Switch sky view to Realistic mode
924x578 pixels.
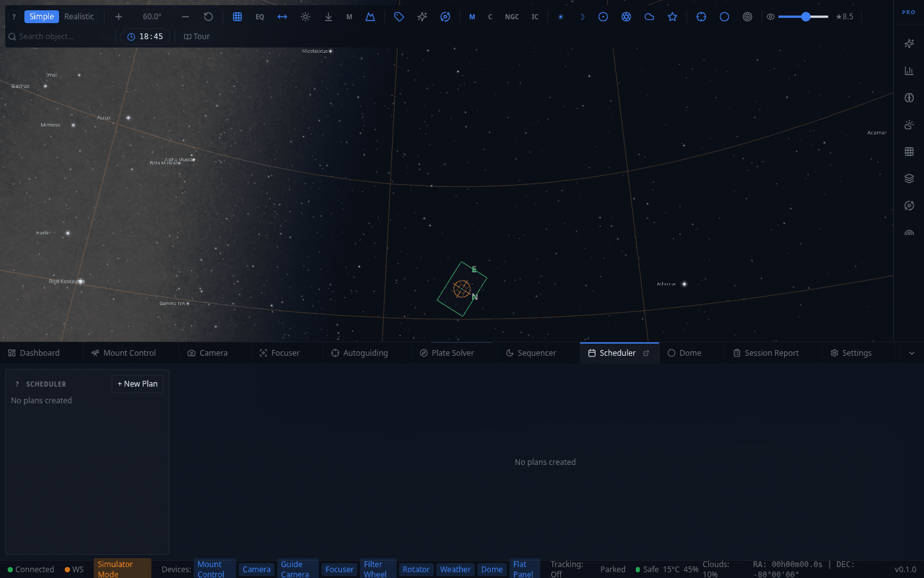coord(79,17)
